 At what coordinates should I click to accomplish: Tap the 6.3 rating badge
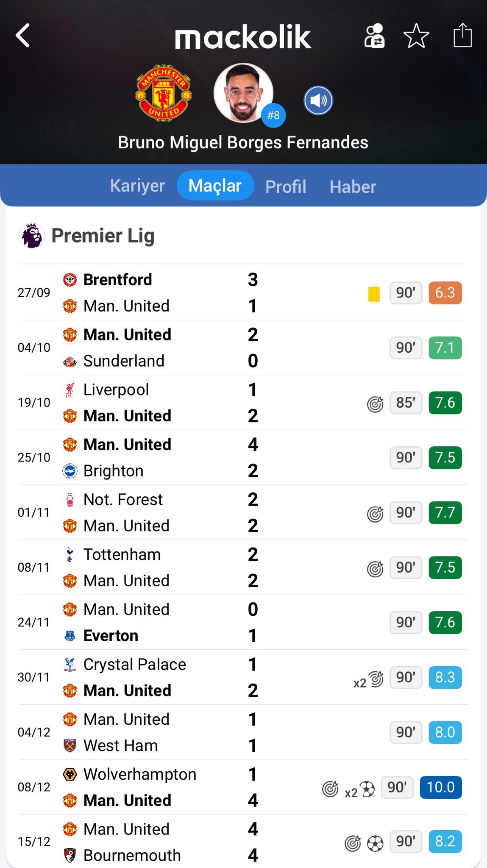coord(445,293)
